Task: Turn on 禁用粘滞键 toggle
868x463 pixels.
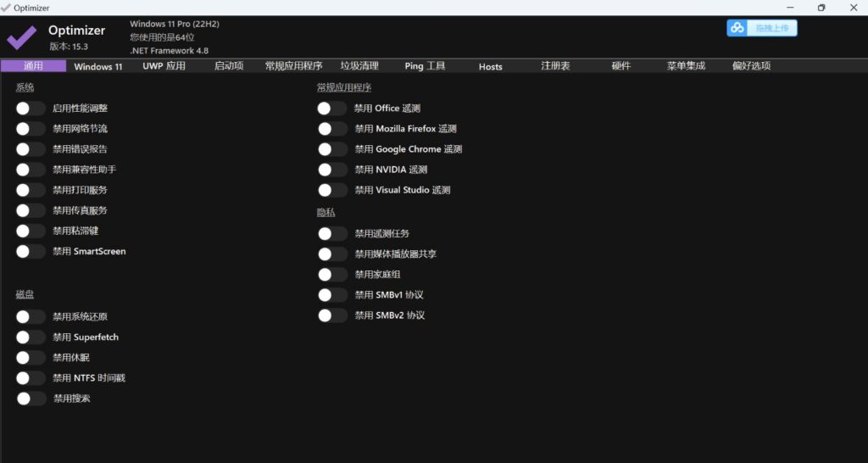Action: tap(31, 231)
